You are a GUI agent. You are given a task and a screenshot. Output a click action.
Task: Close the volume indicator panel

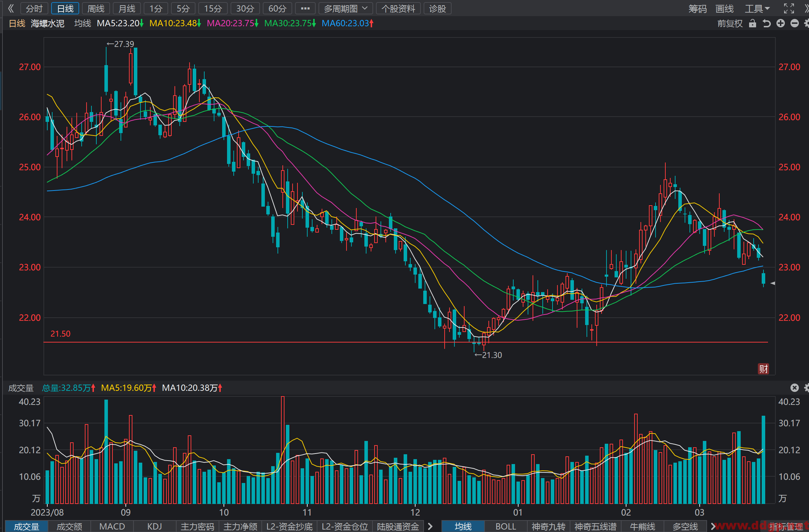click(x=794, y=388)
